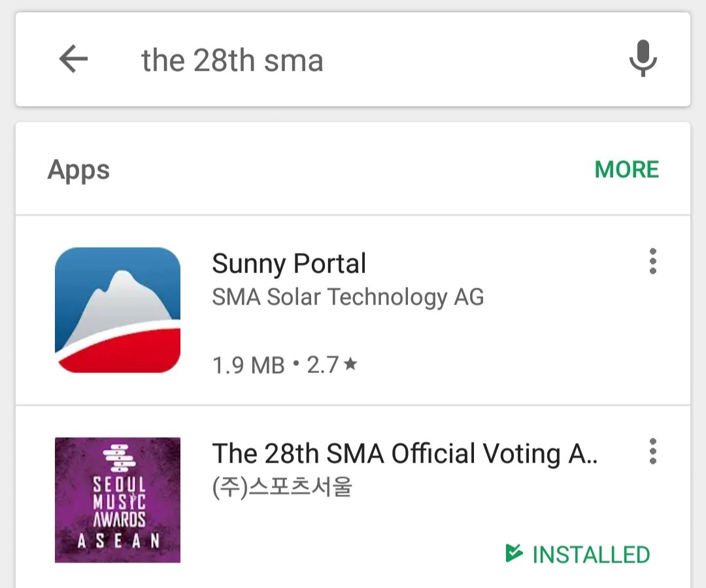Activate voice search microphone

[x=643, y=59]
